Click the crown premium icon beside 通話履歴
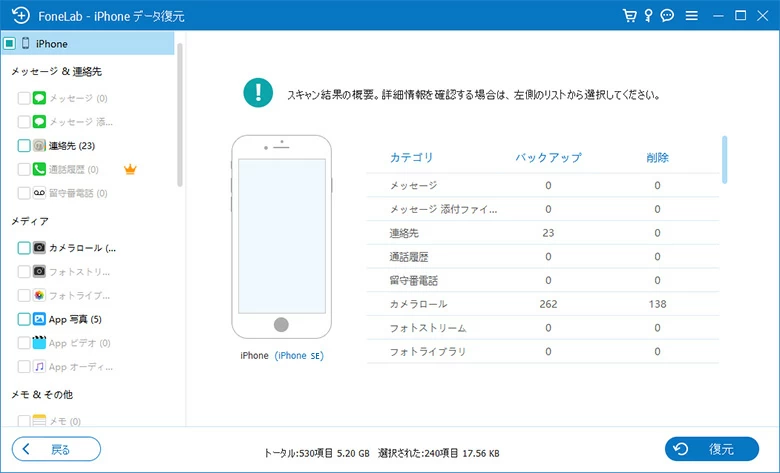780x473 pixels. [x=129, y=170]
